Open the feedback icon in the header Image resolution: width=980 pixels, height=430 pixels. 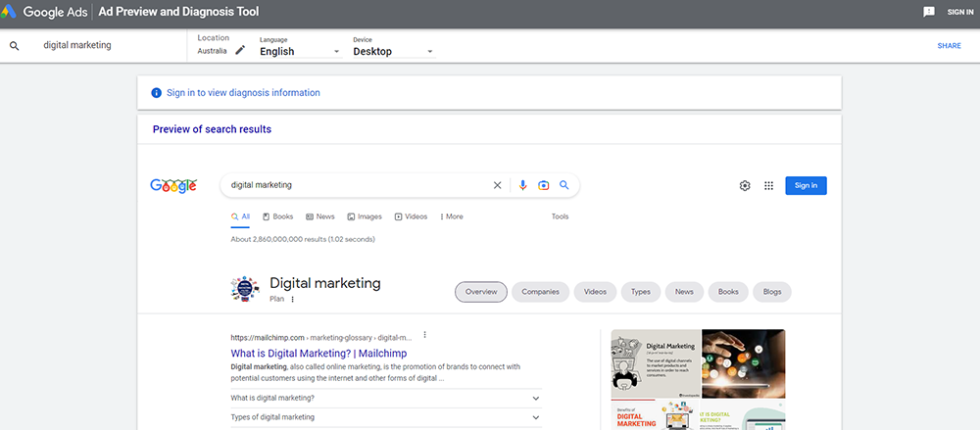click(929, 12)
